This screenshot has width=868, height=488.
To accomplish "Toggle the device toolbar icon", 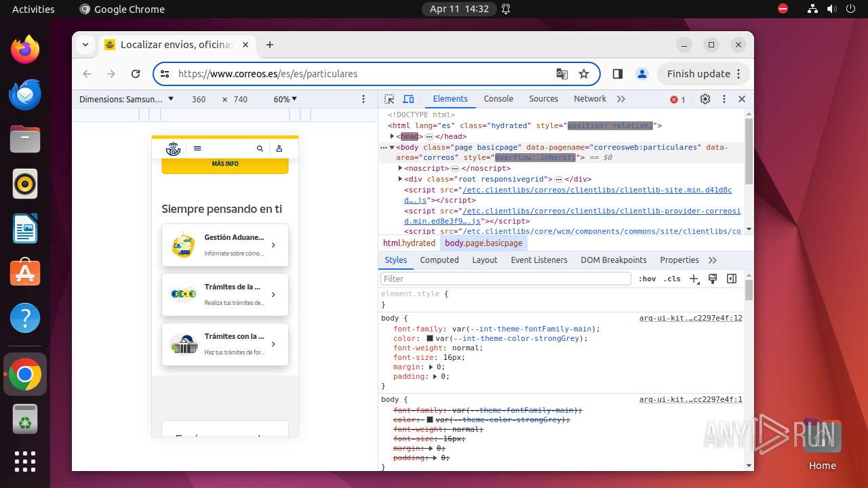I will point(408,99).
